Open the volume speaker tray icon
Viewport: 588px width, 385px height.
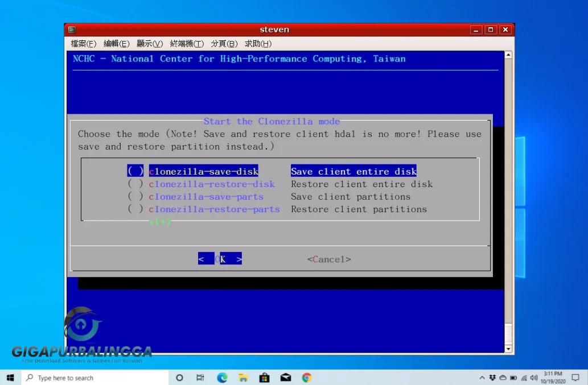tap(534, 378)
